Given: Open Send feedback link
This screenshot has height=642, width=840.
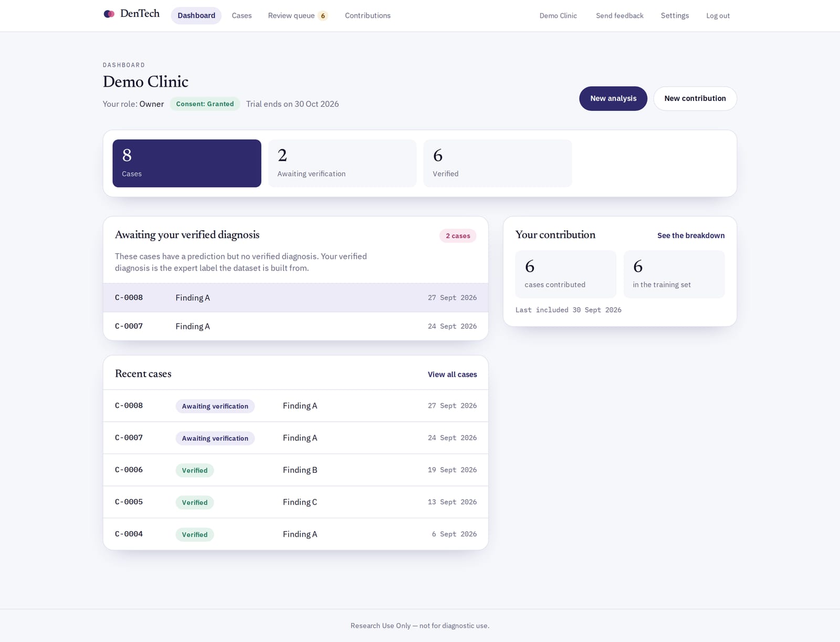Looking at the screenshot, I should [x=619, y=16].
